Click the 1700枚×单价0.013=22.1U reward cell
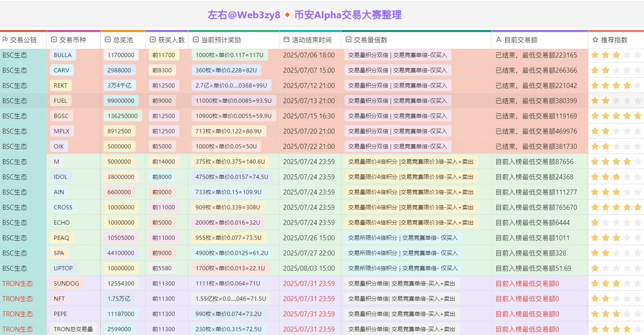 (233, 268)
